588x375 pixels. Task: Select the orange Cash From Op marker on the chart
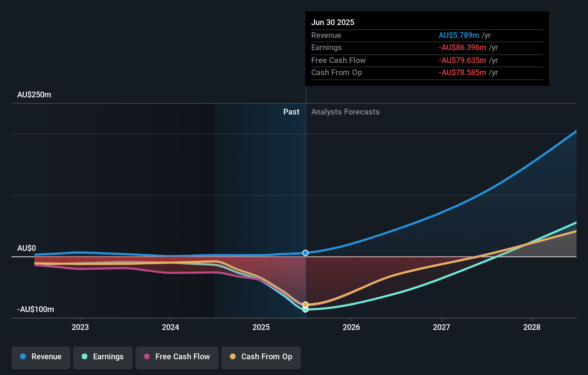tap(305, 304)
